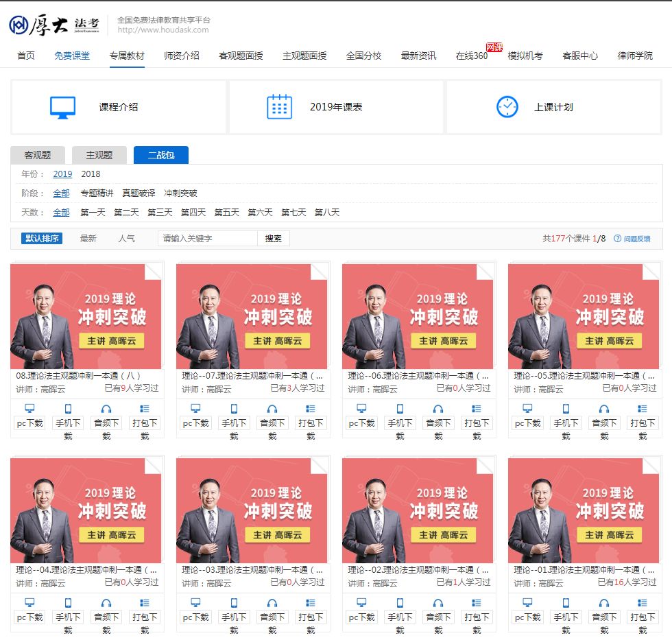Click the calendar icon beside 2019年课表
The image size is (672, 640).
coord(280,104)
